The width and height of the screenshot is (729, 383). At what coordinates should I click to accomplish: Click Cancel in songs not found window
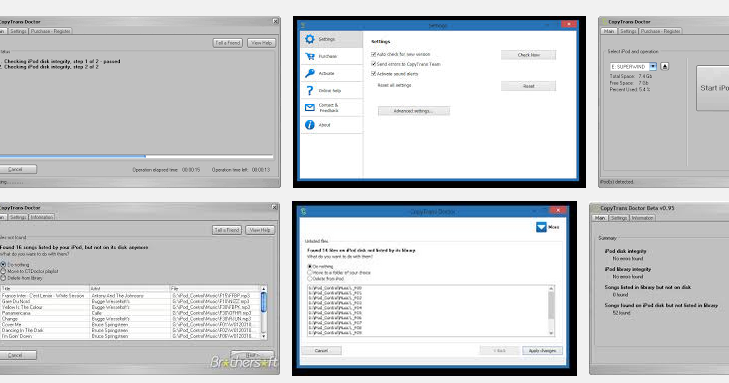click(x=17, y=355)
